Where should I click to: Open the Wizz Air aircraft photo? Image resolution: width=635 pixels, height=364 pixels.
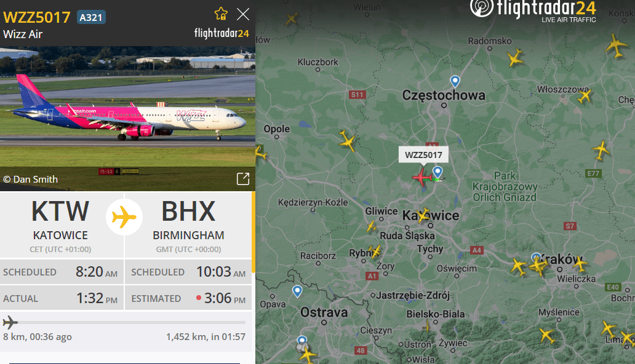tap(127, 118)
